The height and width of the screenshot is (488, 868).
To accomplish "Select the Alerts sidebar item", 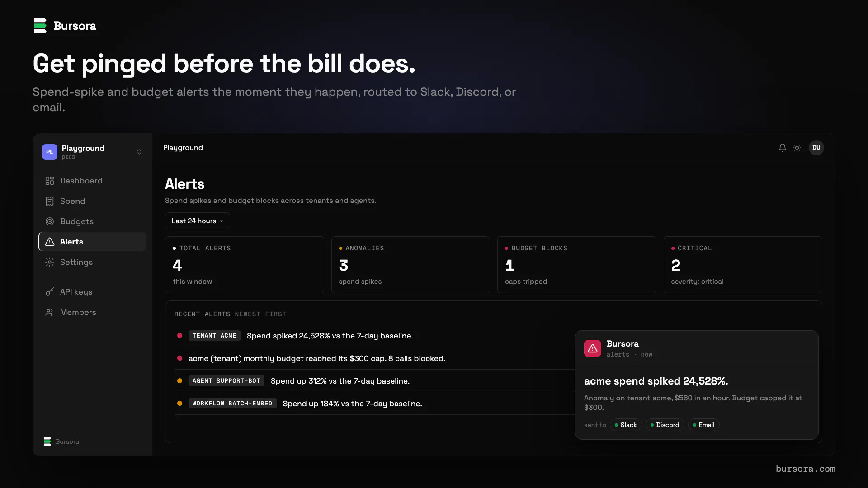I will [x=92, y=242].
